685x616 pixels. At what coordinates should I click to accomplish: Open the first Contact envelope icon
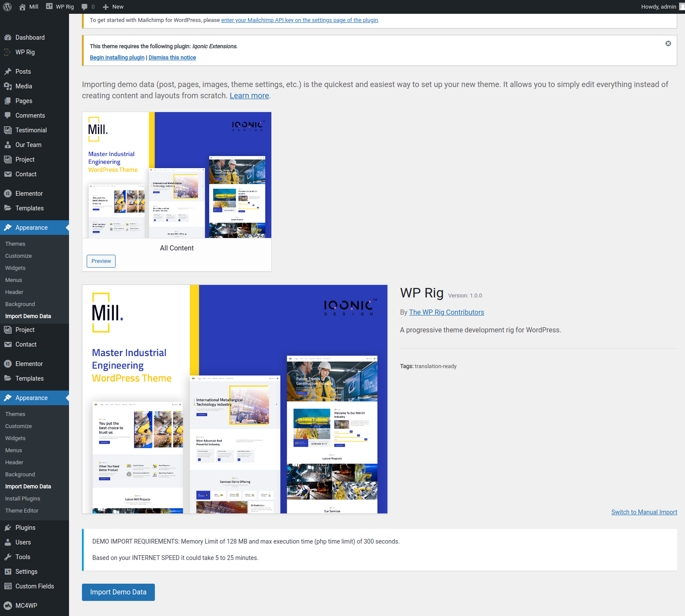tap(8, 174)
